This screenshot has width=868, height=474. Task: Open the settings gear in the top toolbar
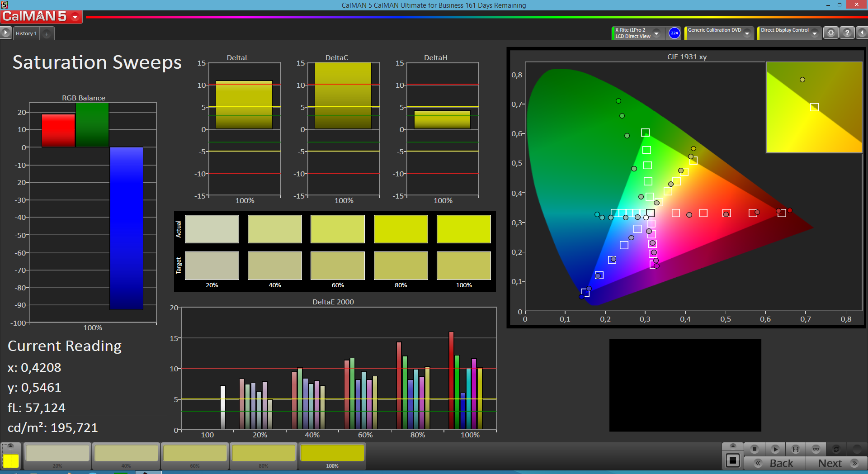pos(830,33)
